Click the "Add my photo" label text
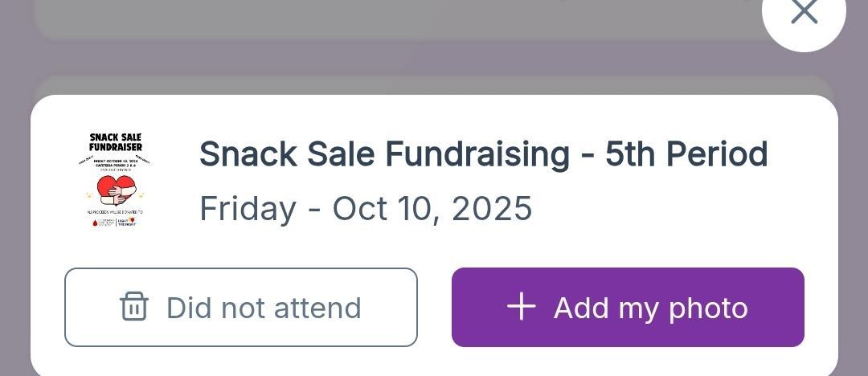The image size is (868, 376). coord(650,308)
